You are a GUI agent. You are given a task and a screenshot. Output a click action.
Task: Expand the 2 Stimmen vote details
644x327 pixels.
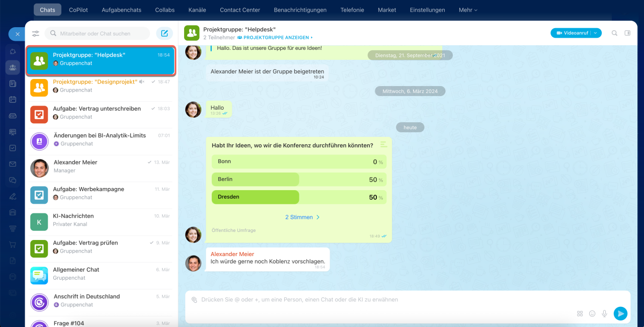pyautogui.click(x=302, y=217)
